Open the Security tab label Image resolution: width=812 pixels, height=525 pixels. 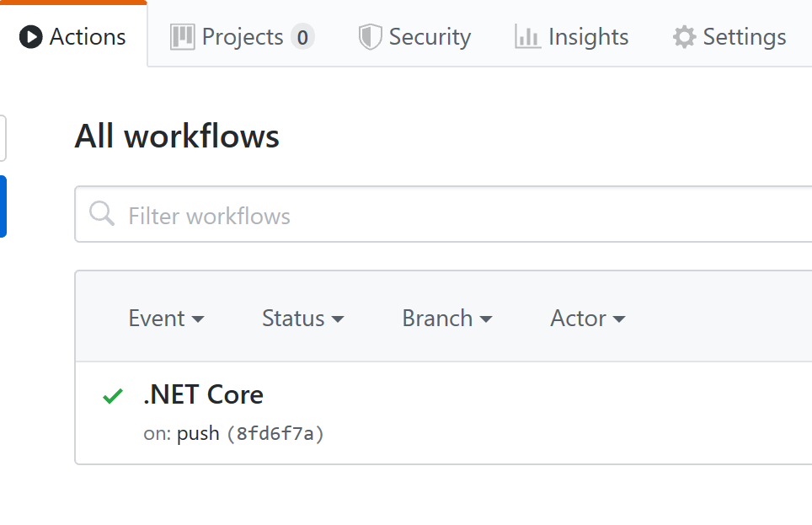click(x=430, y=37)
